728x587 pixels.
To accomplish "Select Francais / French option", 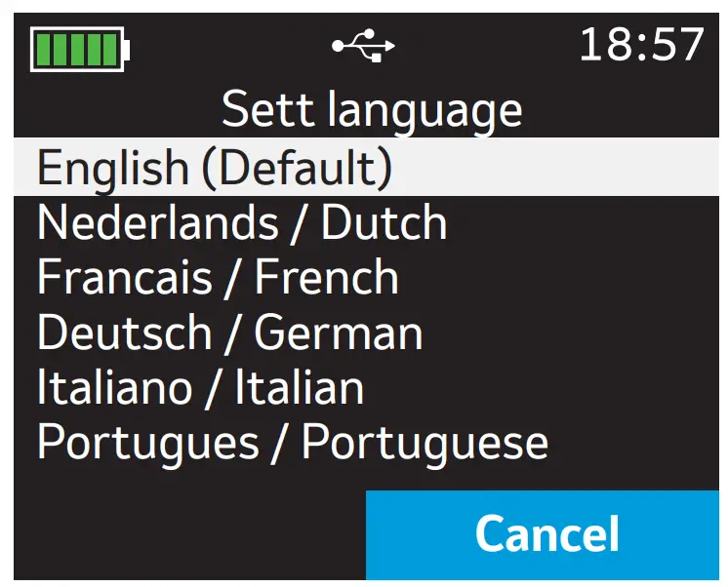I will coord(218,278).
